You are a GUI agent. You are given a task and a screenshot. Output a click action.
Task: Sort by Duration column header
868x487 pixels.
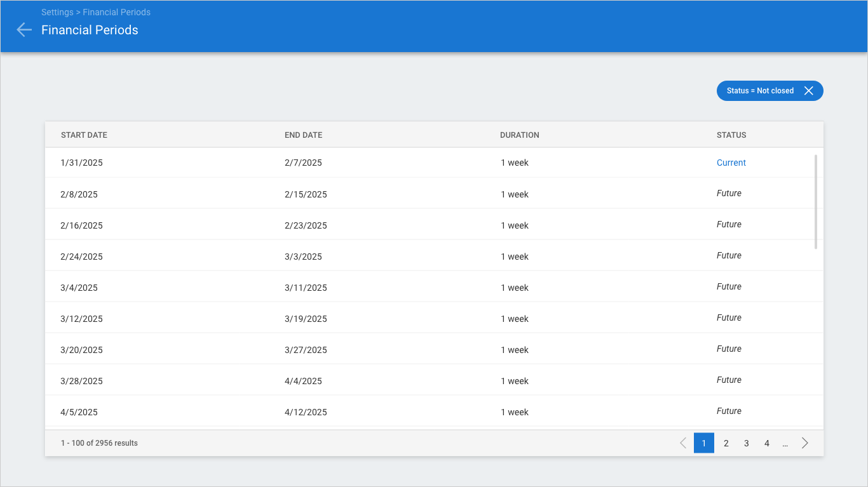519,135
